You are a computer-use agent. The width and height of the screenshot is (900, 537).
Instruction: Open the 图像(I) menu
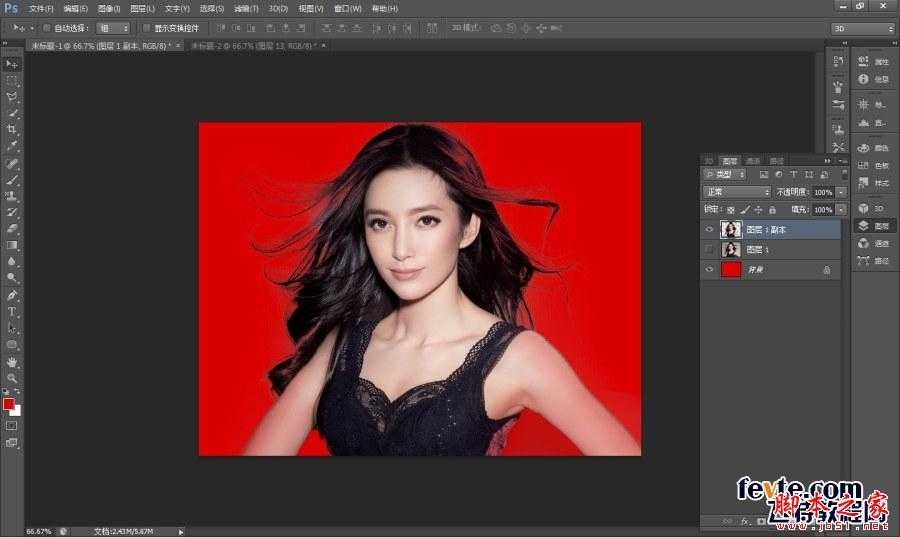coord(109,9)
